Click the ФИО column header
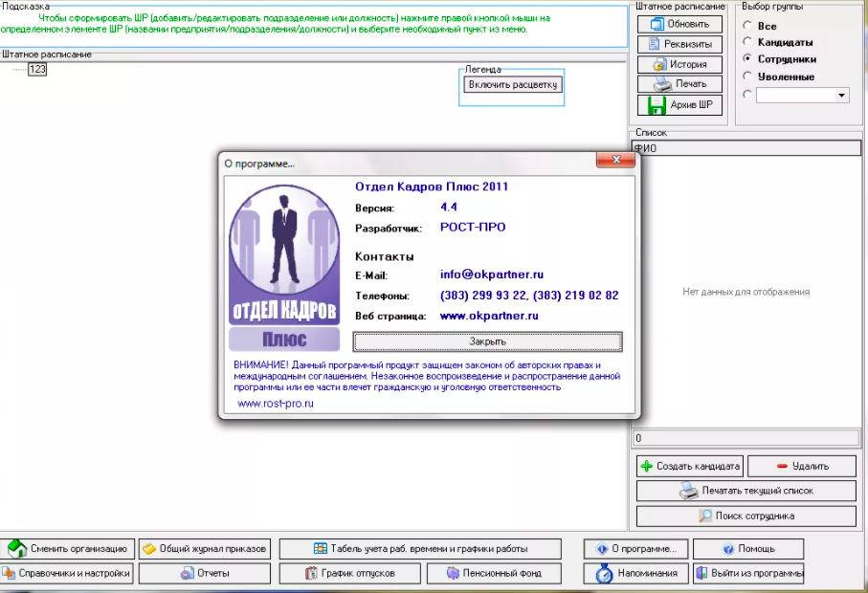 point(746,148)
